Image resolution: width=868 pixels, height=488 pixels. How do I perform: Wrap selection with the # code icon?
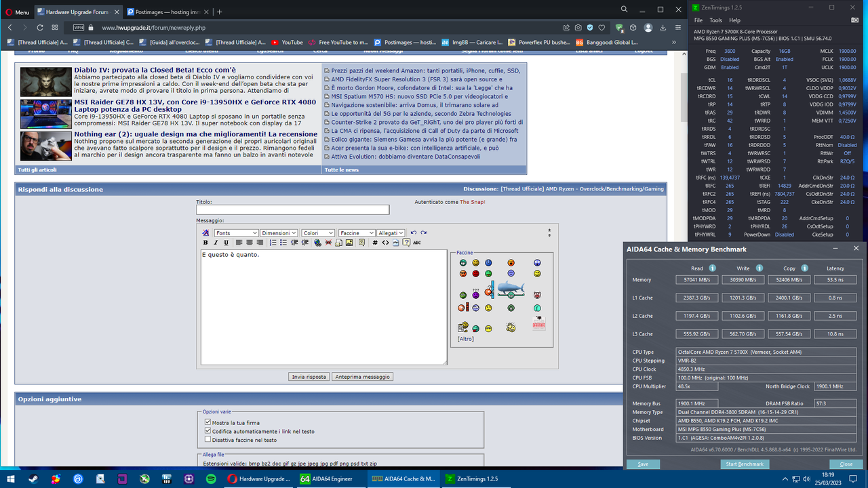click(x=375, y=243)
